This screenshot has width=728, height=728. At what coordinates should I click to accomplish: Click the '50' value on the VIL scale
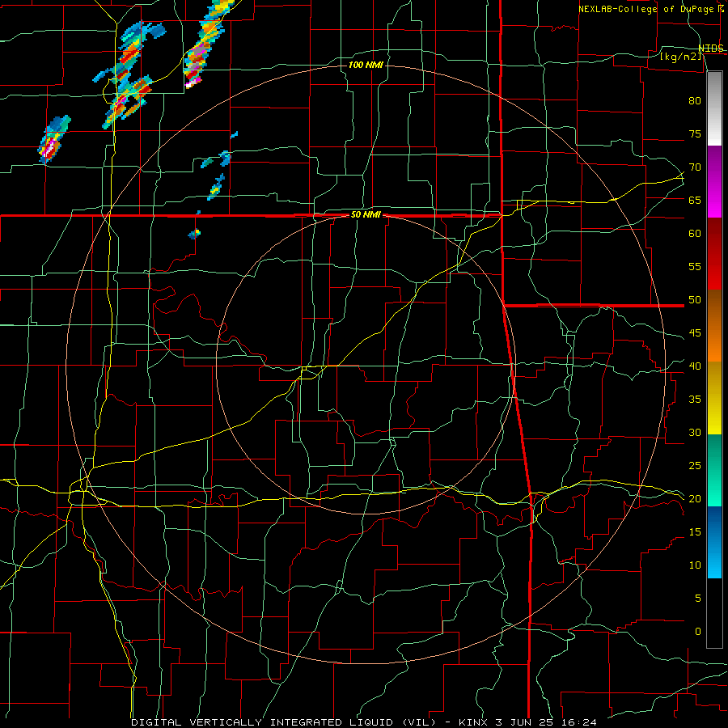tap(695, 300)
